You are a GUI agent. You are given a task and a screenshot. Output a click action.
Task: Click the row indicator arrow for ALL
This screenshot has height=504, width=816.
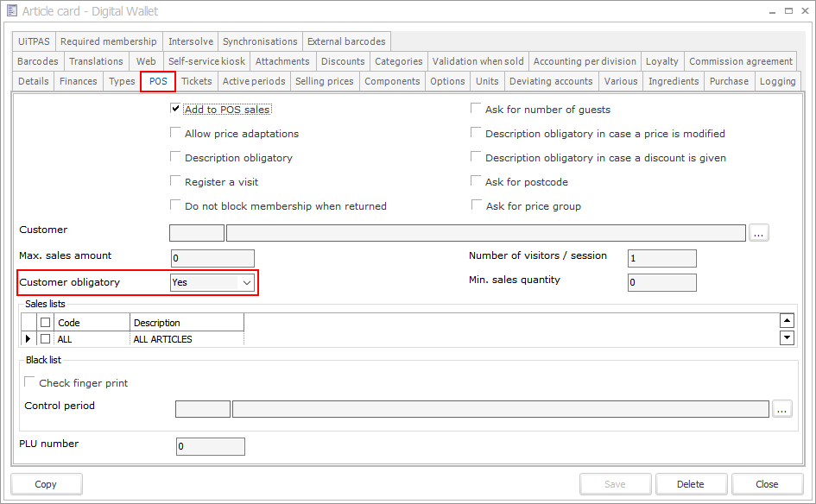tap(28, 339)
